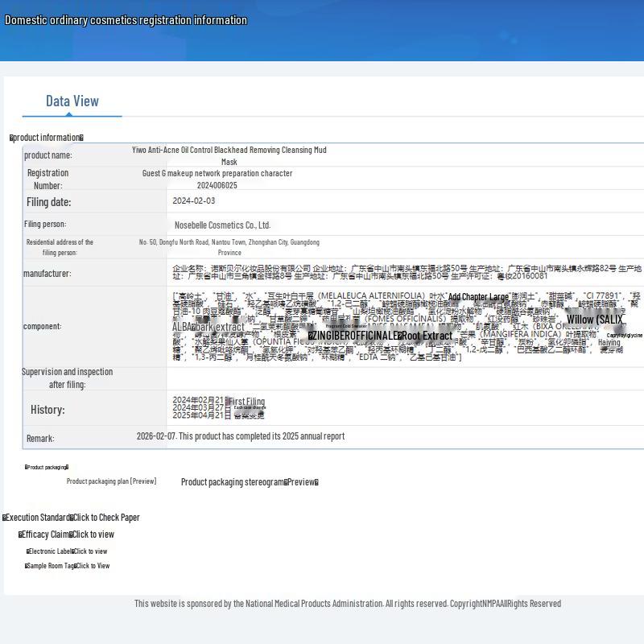The height and width of the screenshot is (644, 644).
Task: Click the filing person Nosebelle Cosmetics Co., Ltd.
Action: click(x=223, y=225)
